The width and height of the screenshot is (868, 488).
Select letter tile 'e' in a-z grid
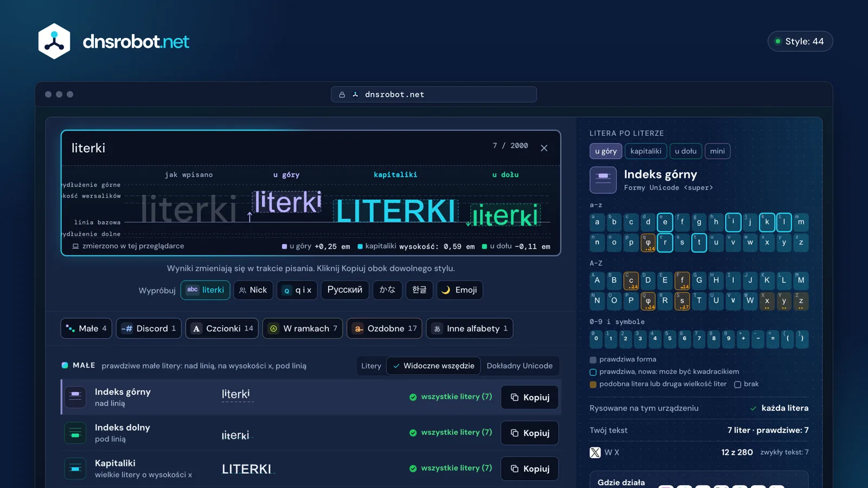[x=665, y=222]
